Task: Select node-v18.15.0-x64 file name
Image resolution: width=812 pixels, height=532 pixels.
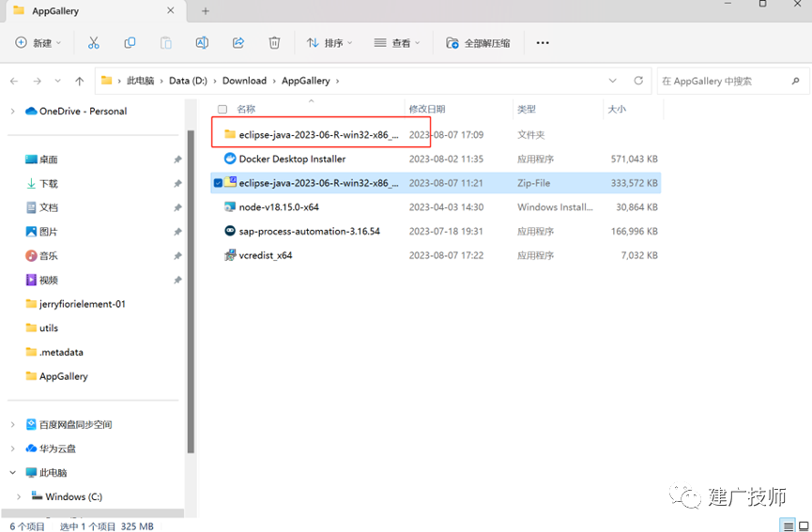Action: tap(279, 207)
